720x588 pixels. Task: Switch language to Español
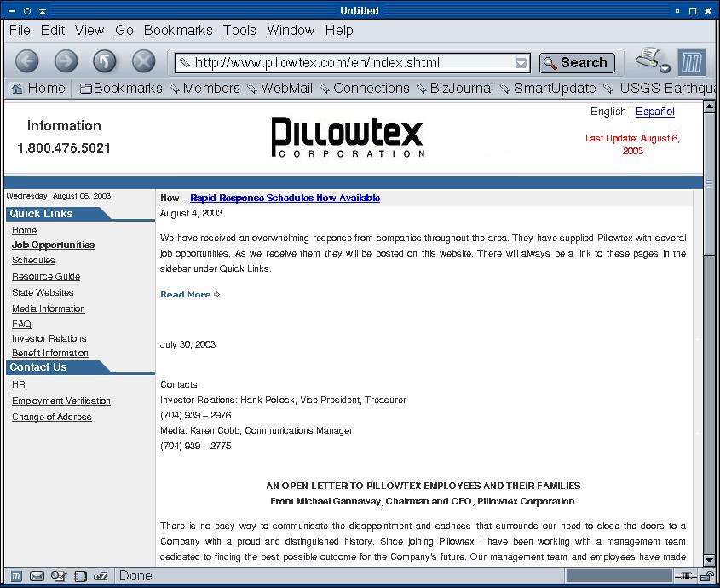(655, 112)
